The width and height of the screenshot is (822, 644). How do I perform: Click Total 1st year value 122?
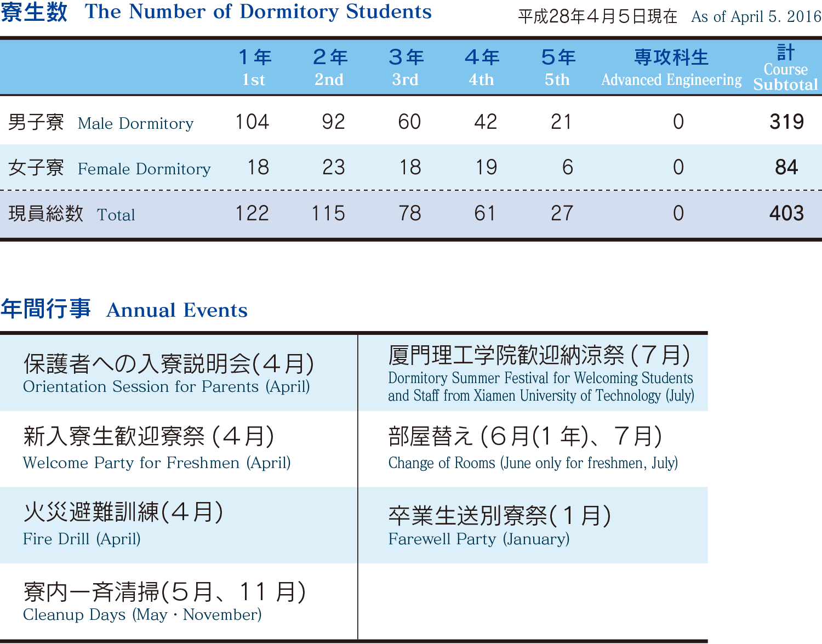pyautogui.click(x=252, y=213)
